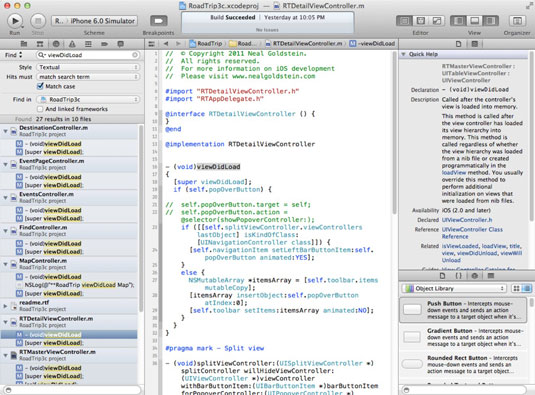The width and height of the screenshot is (535, 395).
Task: Open the UIViewController.h declared link
Action: [x=467, y=220]
